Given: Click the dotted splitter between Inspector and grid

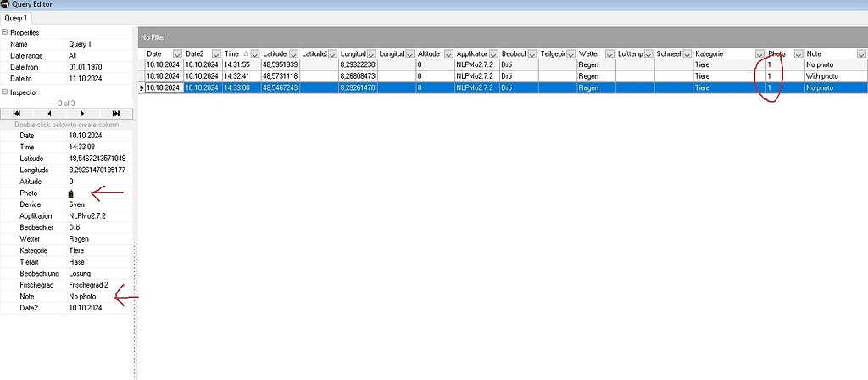Looking at the screenshot, I should point(136,310).
